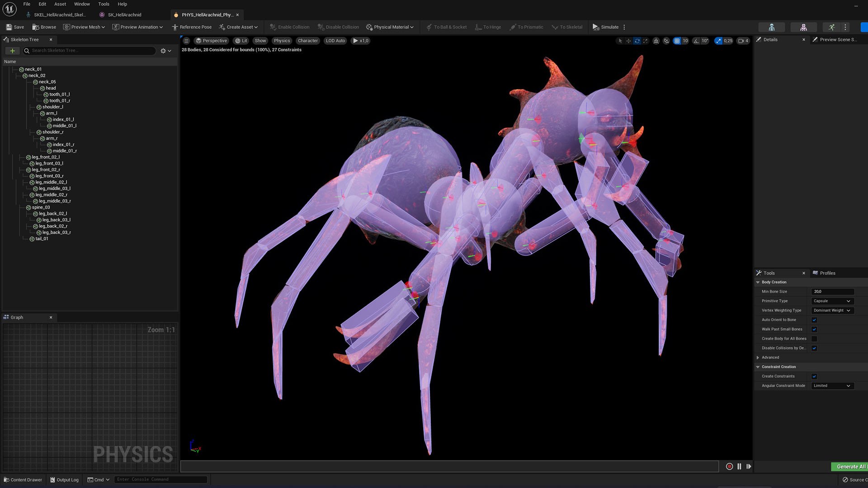Select the translate gizmo tool

[628, 41]
